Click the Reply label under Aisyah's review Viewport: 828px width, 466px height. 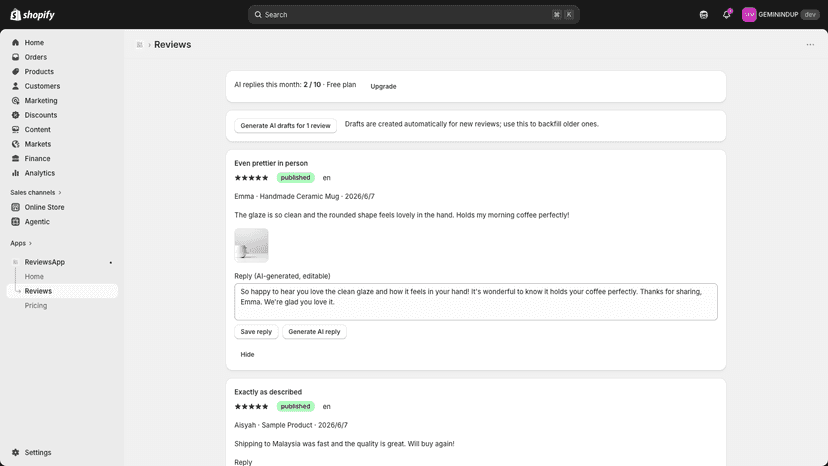tap(243, 462)
